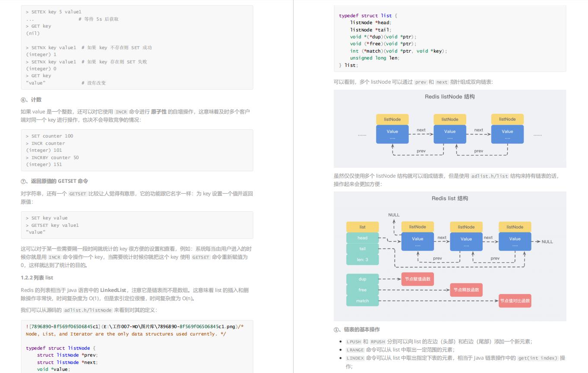Click the Redis listNode 结构 diagram title
The height and width of the screenshot is (373, 588).
449,97
